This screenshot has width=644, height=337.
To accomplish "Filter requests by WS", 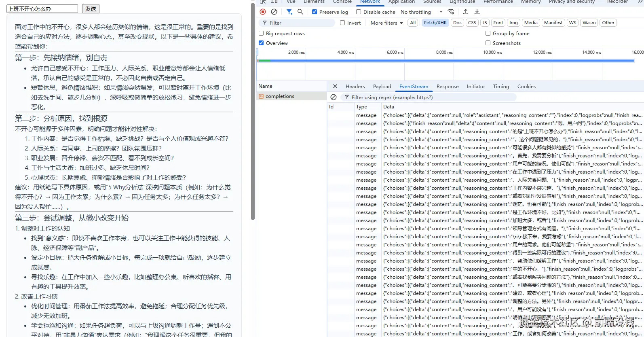I will pos(572,23).
